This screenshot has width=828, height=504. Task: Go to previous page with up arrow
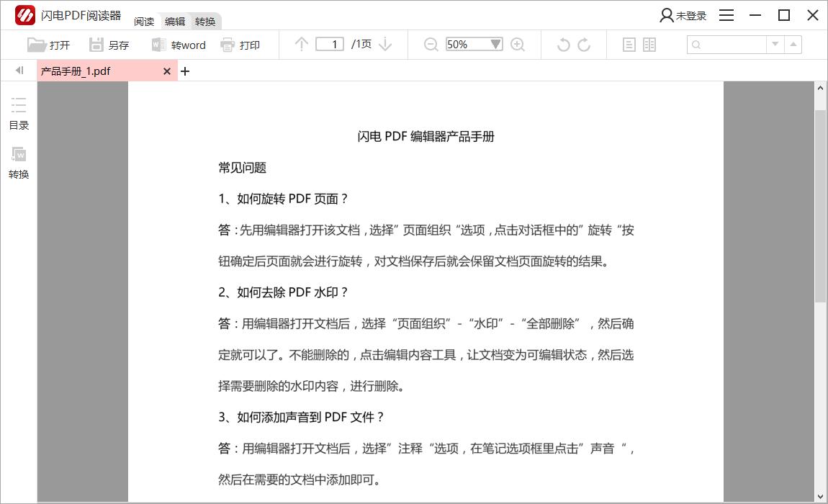point(302,44)
